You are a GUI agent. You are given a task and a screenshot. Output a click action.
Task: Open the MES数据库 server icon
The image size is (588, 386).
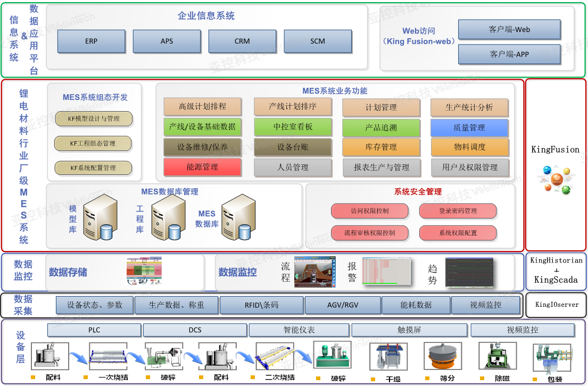238,217
